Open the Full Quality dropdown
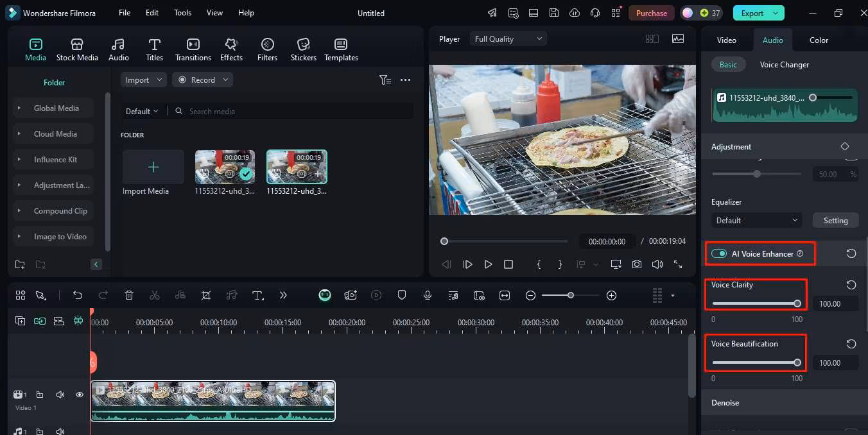This screenshot has height=435, width=868. coord(508,39)
